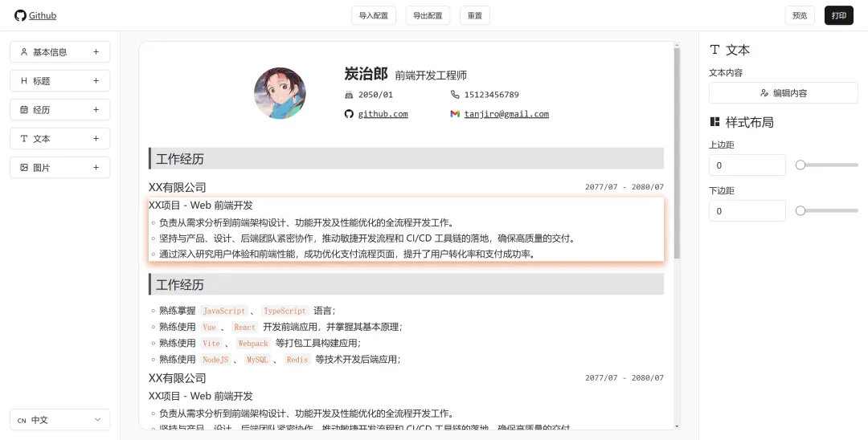Click the 编辑内容 button
The image size is (868, 440).
pos(783,93)
